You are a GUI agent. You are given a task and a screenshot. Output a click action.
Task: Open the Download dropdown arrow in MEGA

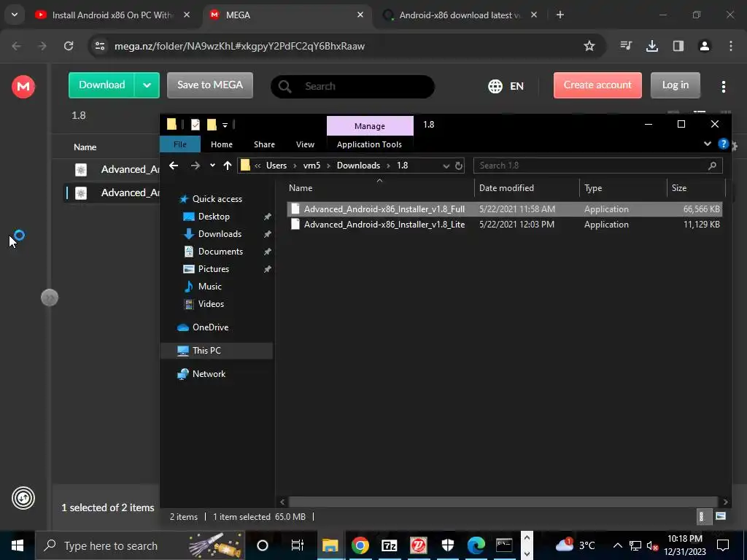[x=147, y=85]
